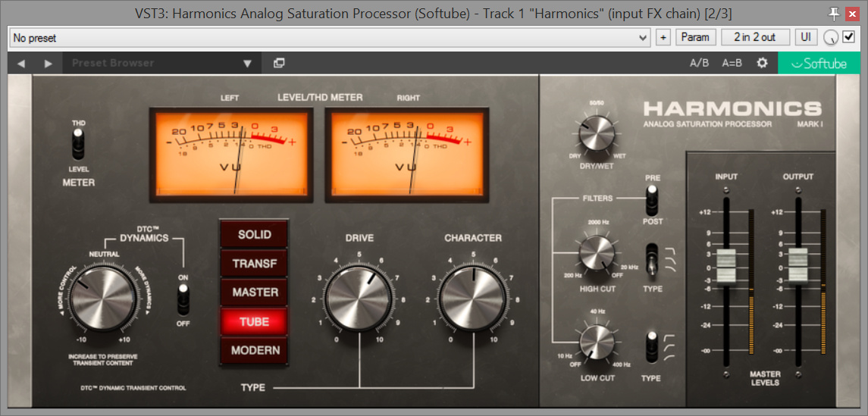Go to the previous preset arrow

(21, 64)
